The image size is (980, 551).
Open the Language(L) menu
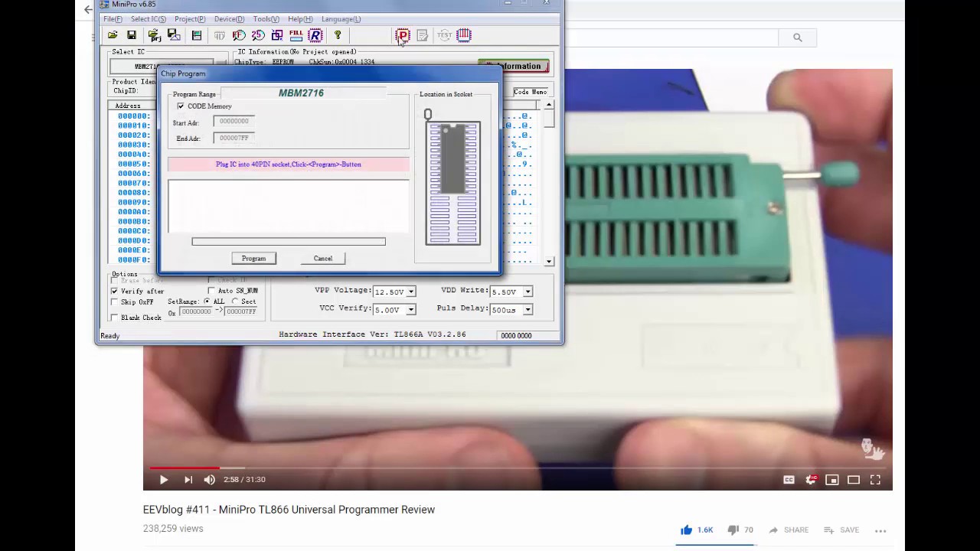(341, 19)
